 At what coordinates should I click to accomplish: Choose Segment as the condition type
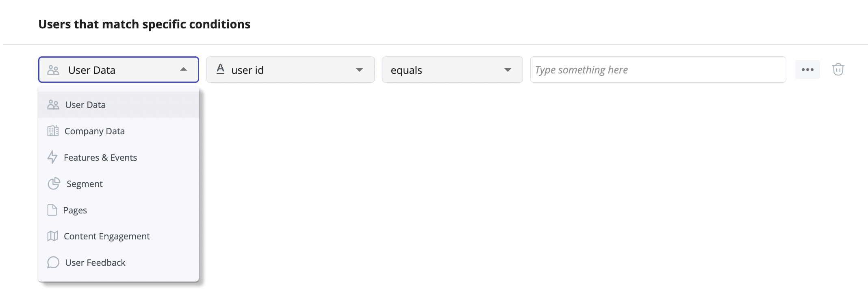[x=85, y=183]
